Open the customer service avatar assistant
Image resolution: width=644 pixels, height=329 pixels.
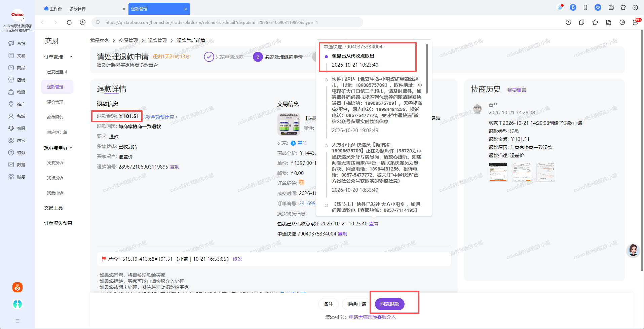(633, 250)
